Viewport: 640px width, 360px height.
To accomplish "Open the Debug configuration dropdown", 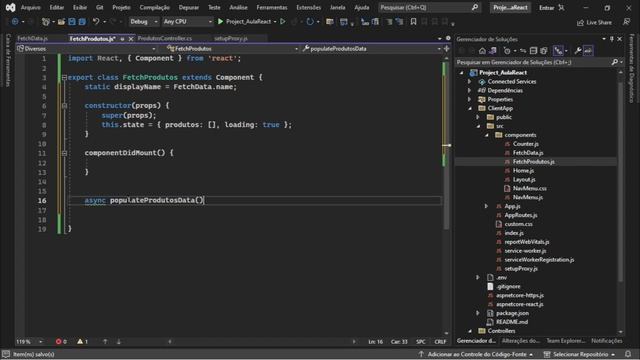I will (x=144, y=22).
